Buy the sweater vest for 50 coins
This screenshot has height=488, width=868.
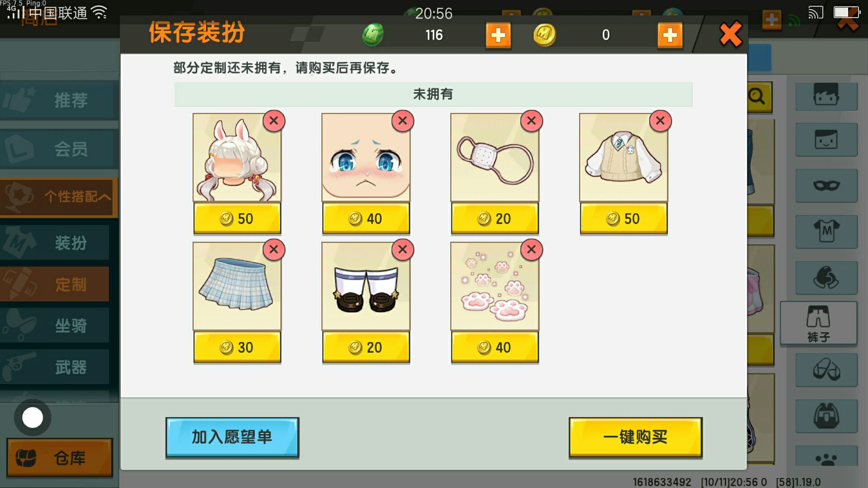click(623, 218)
